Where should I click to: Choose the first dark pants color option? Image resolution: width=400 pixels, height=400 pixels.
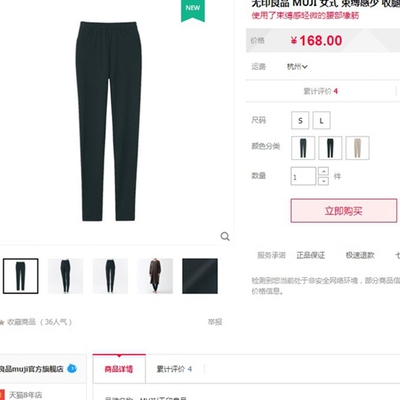click(x=303, y=148)
